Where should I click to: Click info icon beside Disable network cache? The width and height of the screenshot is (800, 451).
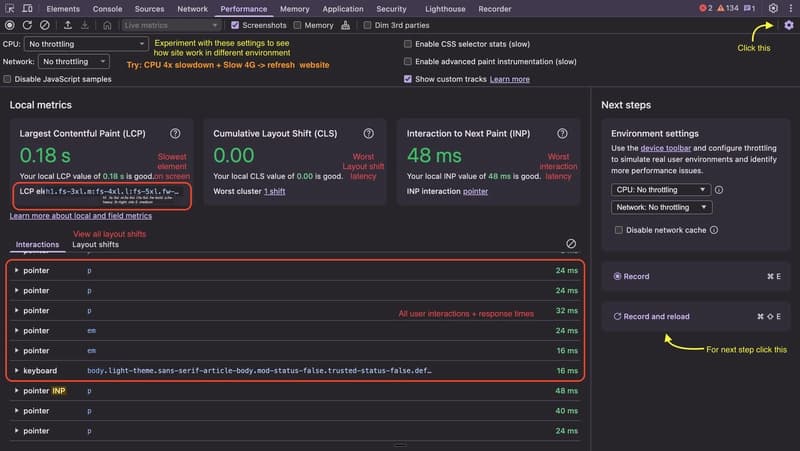[x=714, y=230]
